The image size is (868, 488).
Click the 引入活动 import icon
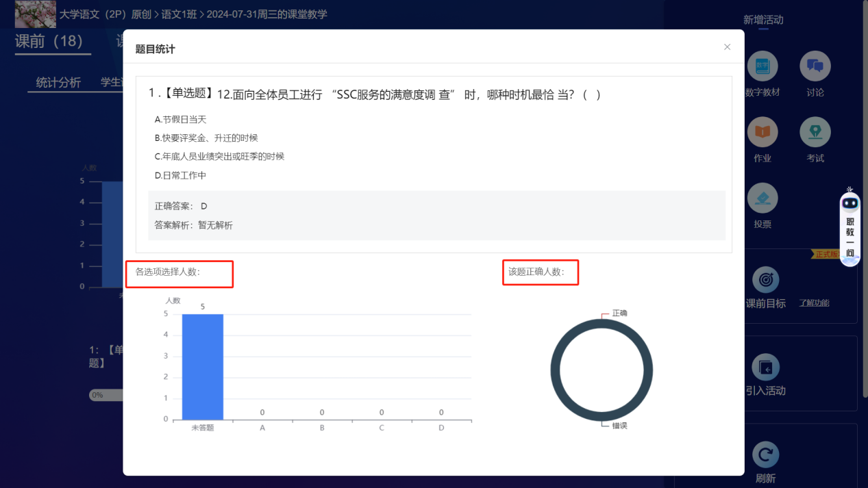point(765,368)
